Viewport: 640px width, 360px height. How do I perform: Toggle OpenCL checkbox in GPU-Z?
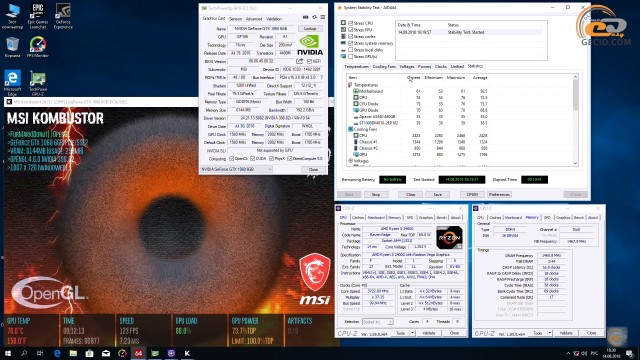coord(231,158)
